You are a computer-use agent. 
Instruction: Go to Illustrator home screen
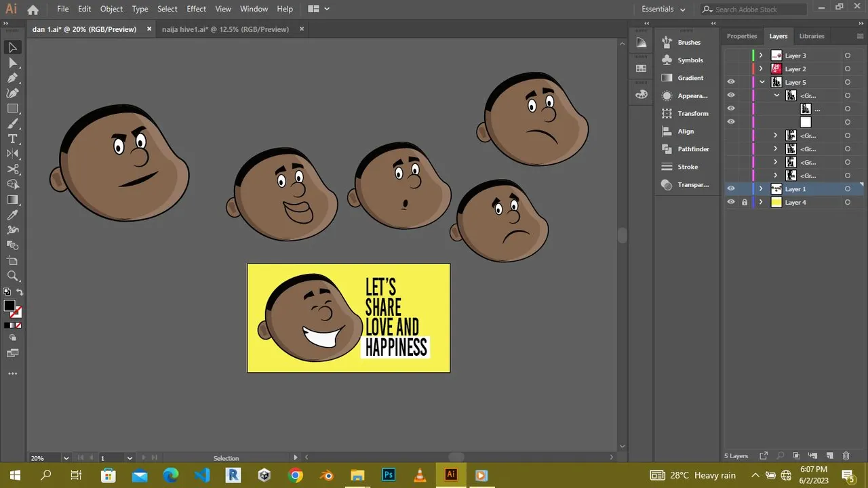pyautogui.click(x=33, y=9)
